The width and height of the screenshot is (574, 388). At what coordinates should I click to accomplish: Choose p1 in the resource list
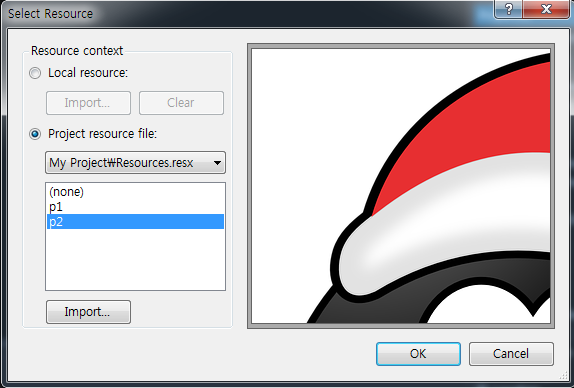[135, 207]
